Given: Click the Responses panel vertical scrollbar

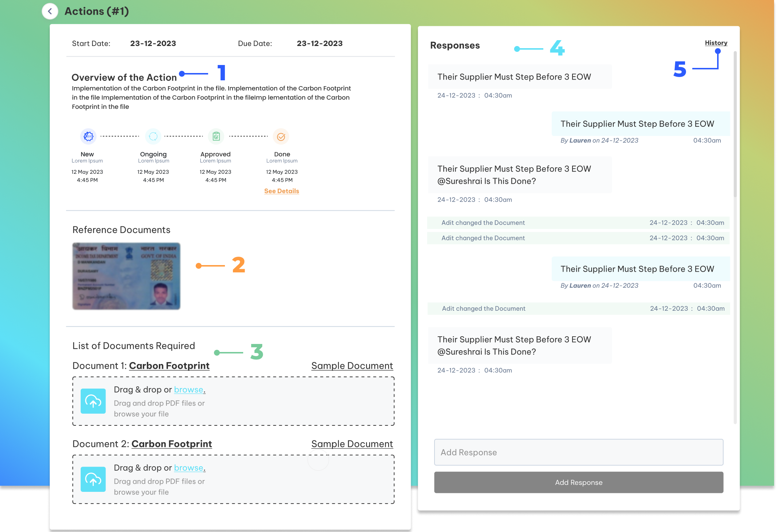Looking at the screenshot, I should (x=735, y=124).
